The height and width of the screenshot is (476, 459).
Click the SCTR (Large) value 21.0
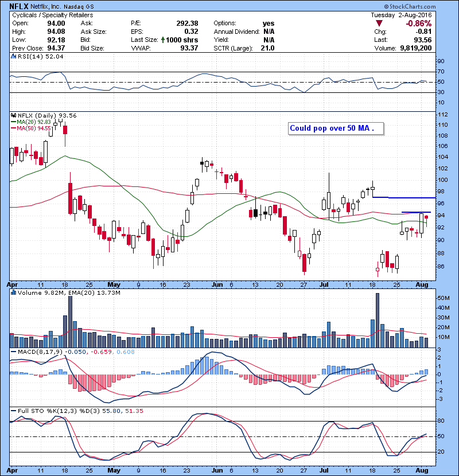point(267,48)
